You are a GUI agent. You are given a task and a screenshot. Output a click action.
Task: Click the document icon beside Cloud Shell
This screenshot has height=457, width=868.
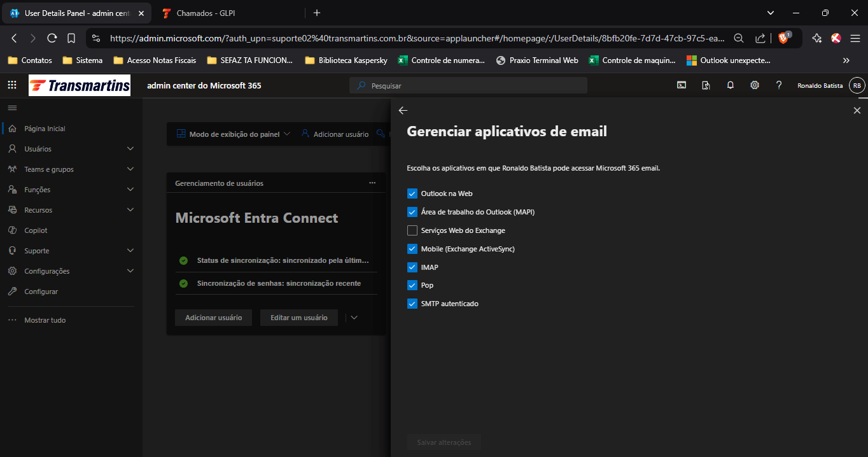click(706, 85)
